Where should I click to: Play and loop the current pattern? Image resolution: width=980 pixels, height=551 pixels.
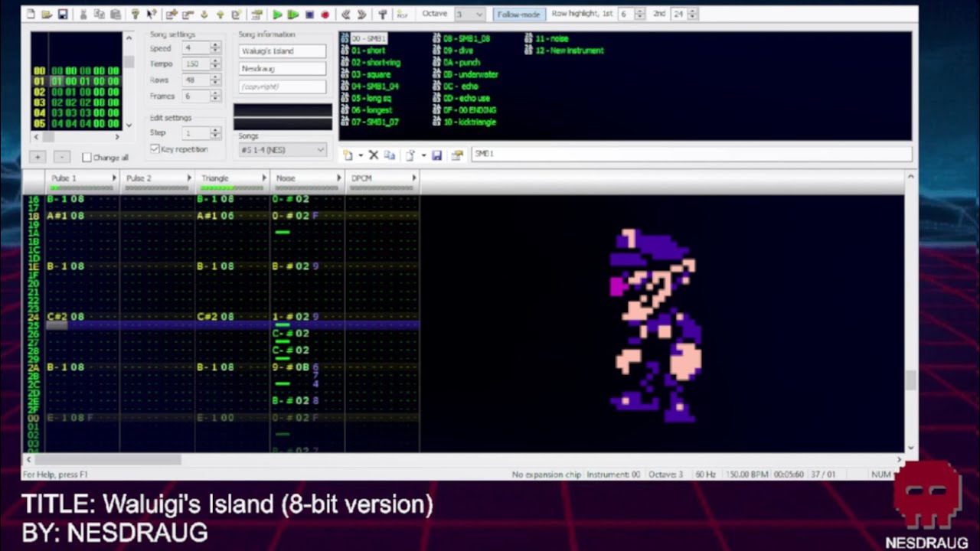(293, 15)
